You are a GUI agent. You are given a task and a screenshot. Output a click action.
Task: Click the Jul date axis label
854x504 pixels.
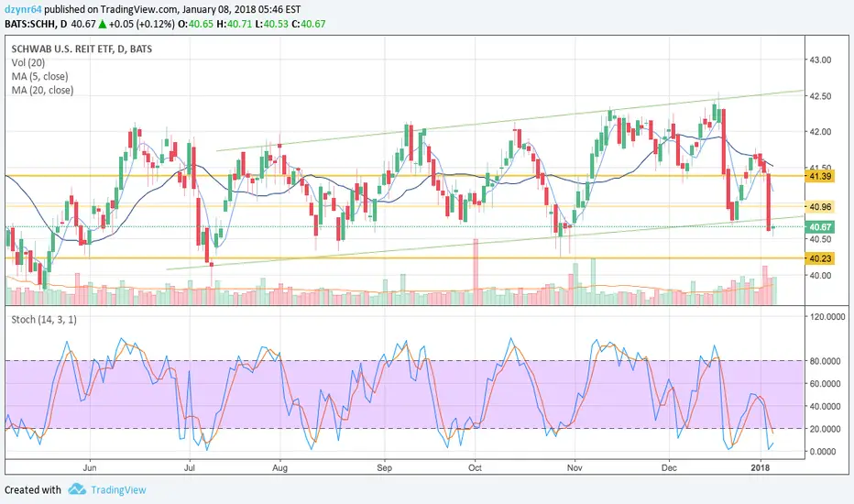click(x=190, y=468)
